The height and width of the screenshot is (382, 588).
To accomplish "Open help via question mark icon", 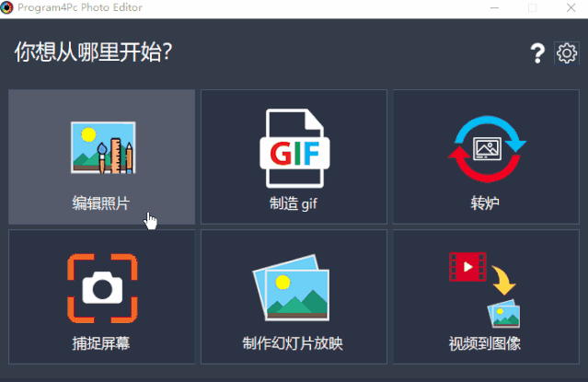I will (x=537, y=53).
